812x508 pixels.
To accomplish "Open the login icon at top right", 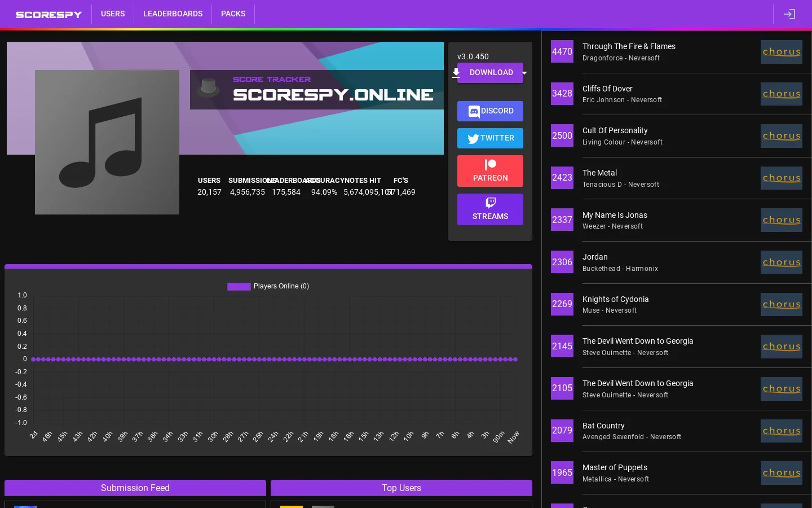I will [789, 14].
